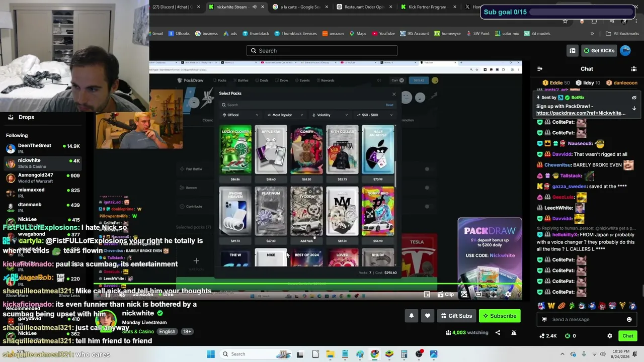
Task: Close the Kick Partner Program tab
Action: click(x=455, y=7)
